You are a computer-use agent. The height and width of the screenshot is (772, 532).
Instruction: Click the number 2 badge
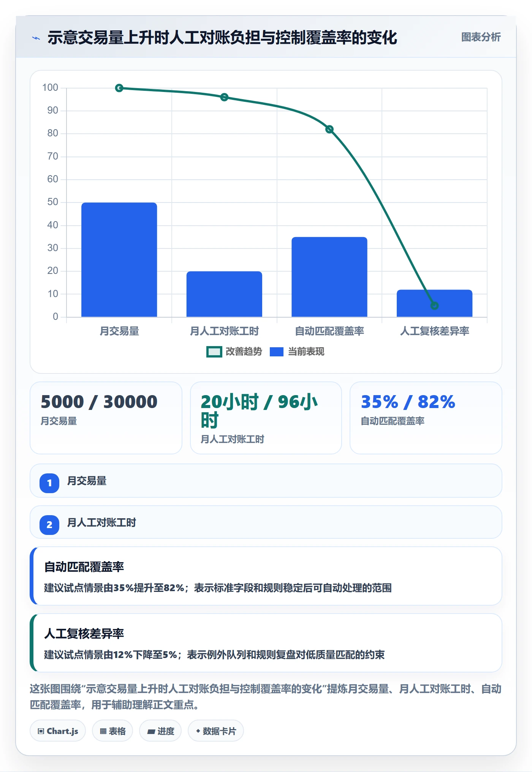(49, 525)
